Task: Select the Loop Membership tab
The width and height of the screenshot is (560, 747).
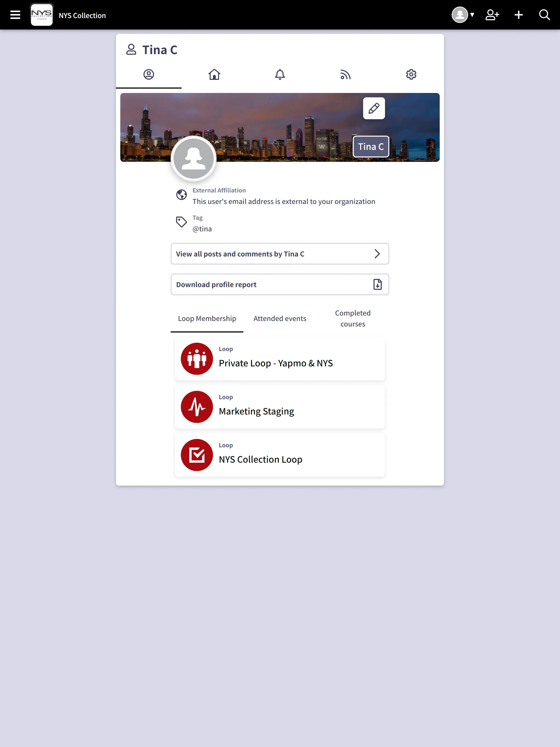Action: point(207,318)
